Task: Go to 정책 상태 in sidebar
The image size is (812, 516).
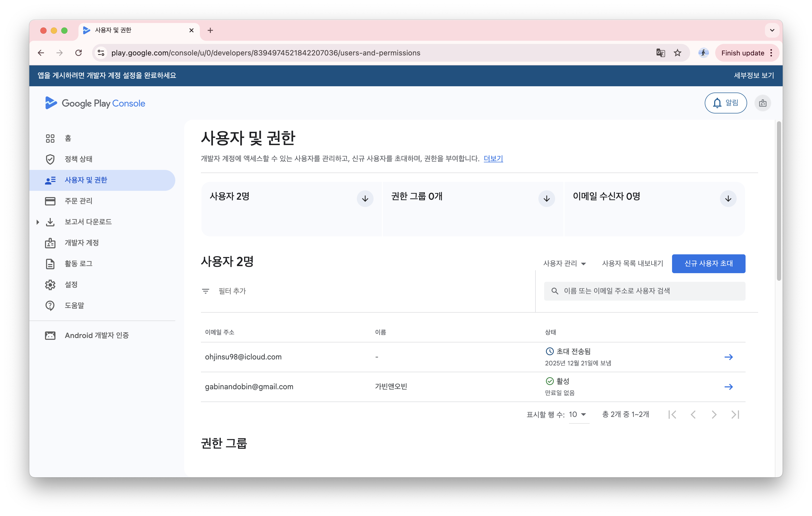Action: (x=78, y=159)
